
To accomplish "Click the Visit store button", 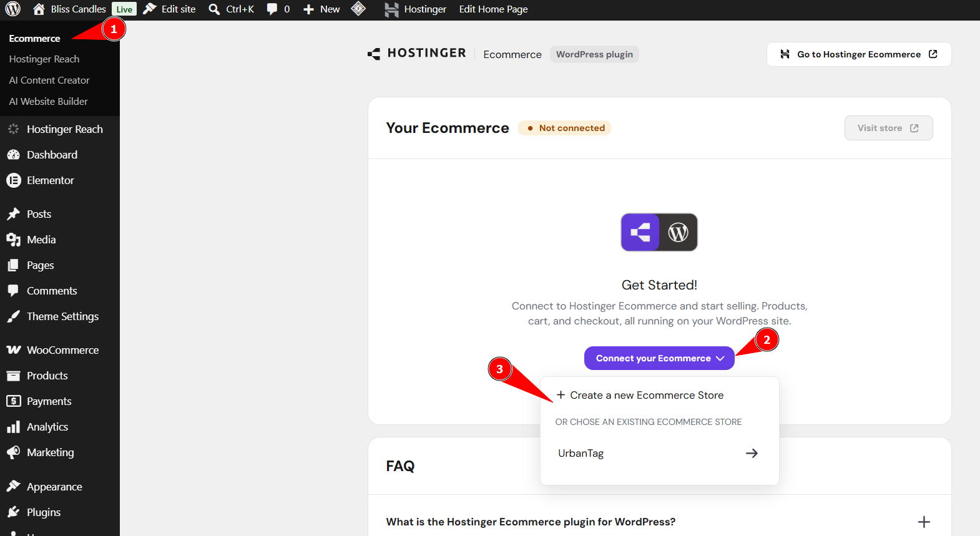I will pos(889,128).
